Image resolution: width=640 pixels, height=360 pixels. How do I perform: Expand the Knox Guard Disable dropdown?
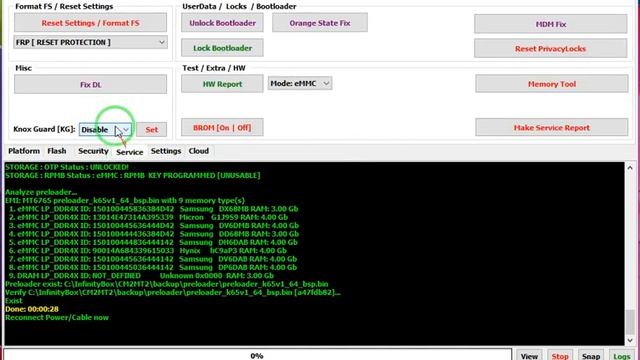pyautogui.click(x=105, y=129)
